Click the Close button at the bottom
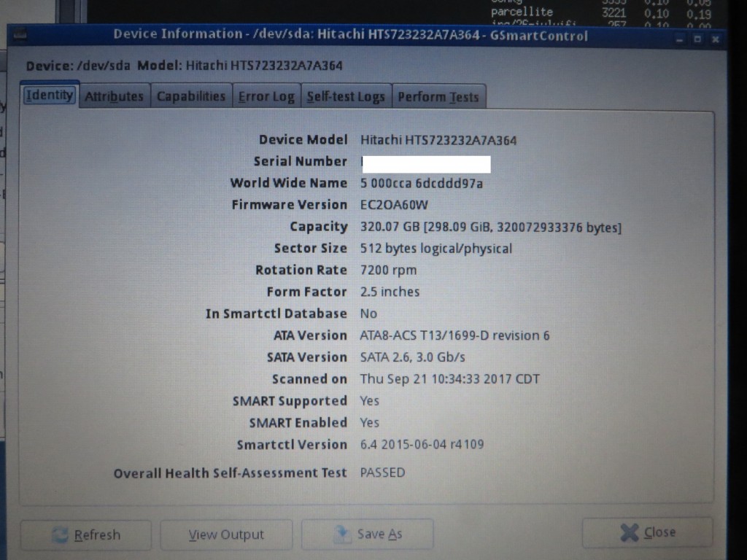 click(x=648, y=532)
